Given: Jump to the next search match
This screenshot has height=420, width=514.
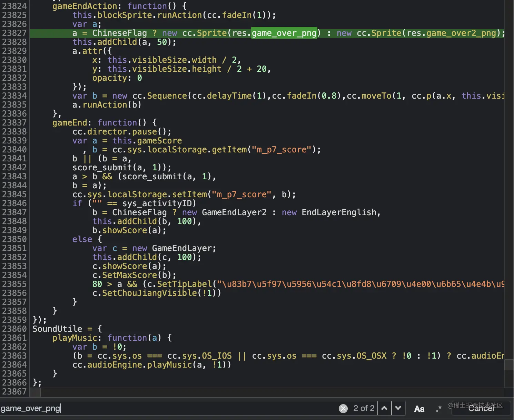Looking at the screenshot, I should [398, 409].
